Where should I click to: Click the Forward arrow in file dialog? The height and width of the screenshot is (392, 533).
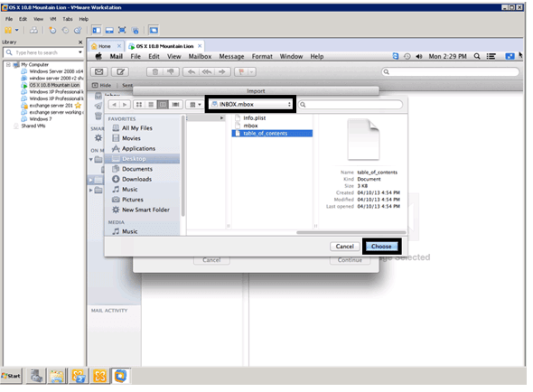pos(125,105)
